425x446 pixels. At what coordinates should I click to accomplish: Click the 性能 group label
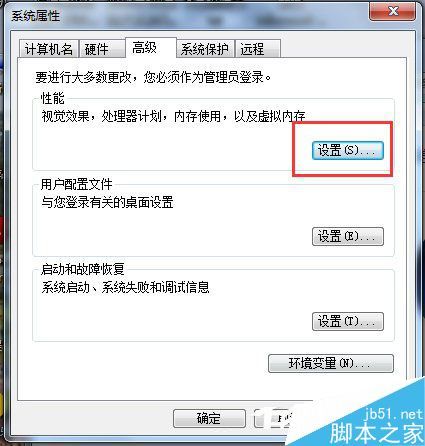click(x=52, y=98)
